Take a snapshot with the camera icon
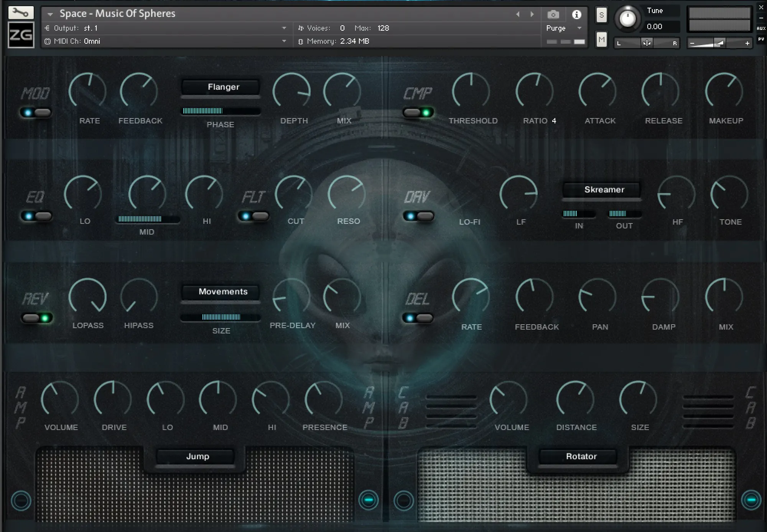This screenshot has width=767, height=532. click(553, 15)
